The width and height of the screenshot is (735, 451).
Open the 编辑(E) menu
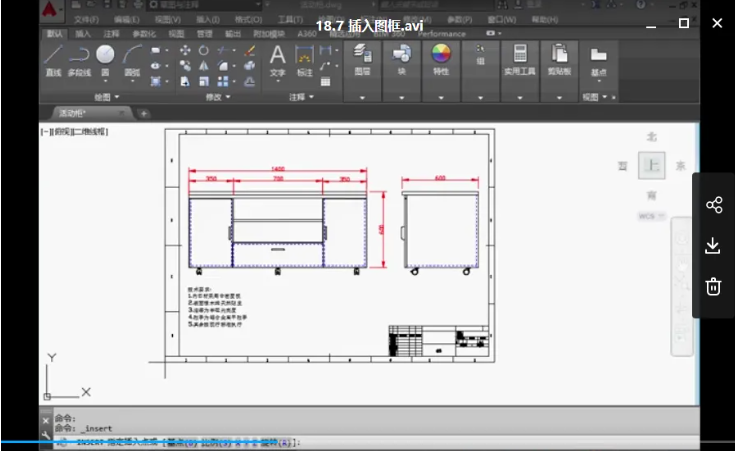coord(127,20)
